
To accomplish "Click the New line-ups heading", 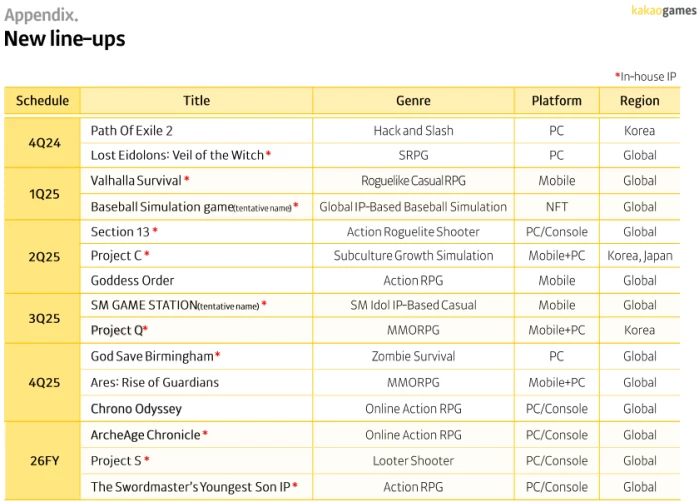I will click(x=65, y=39).
